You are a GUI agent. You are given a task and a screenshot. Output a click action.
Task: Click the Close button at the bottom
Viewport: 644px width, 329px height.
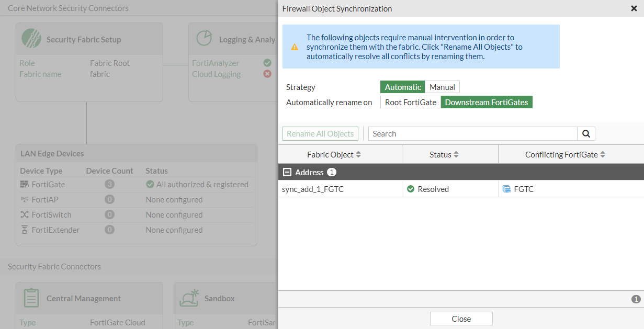click(x=461, y=319)
